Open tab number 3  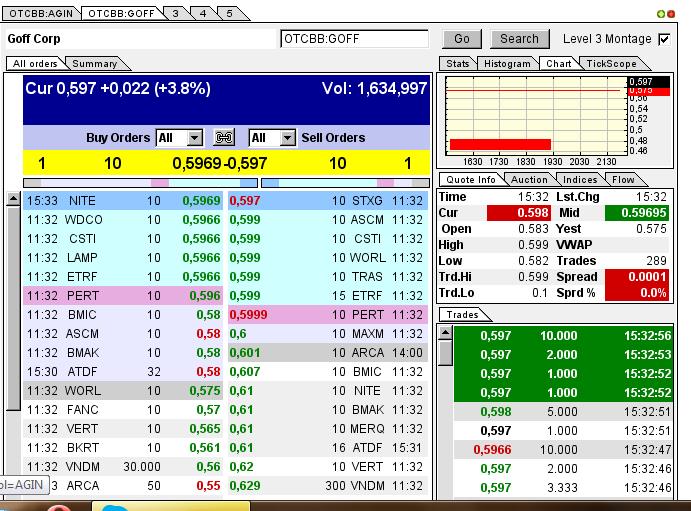175,14
